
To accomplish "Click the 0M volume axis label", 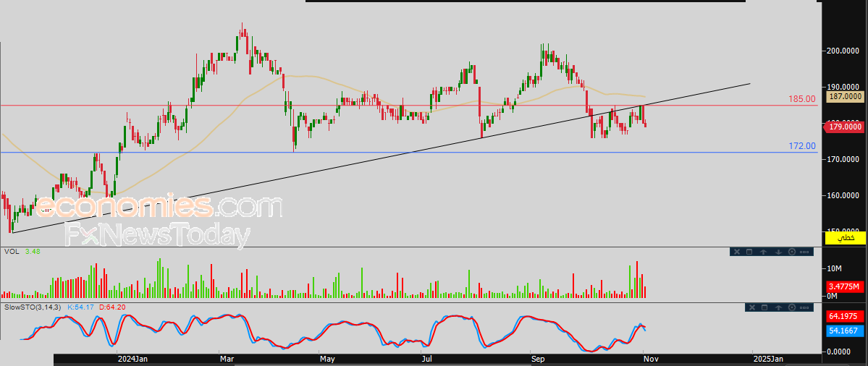I will [832, 297].
